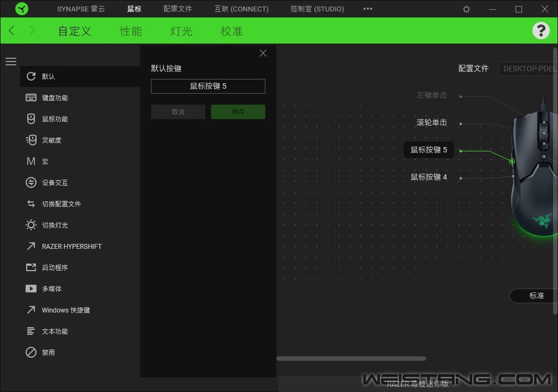Close the 默认按键 panel
The image size is (558, 392).
[263, 53]
